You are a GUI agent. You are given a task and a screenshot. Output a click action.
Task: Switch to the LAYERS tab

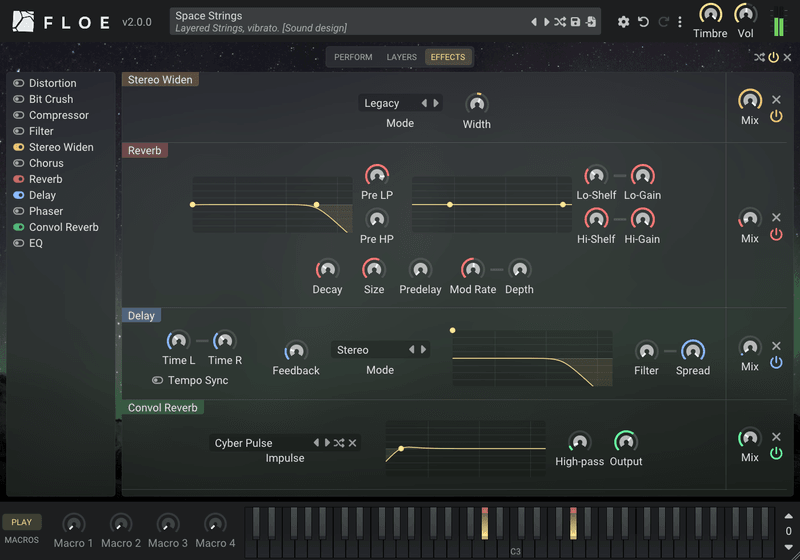click(402, 57)
